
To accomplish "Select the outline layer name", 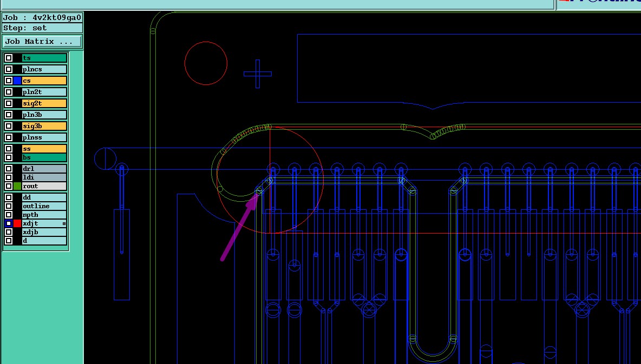I will tap(44, 206).
